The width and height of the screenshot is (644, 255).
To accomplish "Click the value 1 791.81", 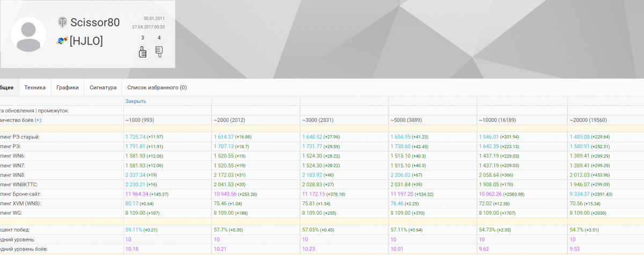I will (135, 146).
